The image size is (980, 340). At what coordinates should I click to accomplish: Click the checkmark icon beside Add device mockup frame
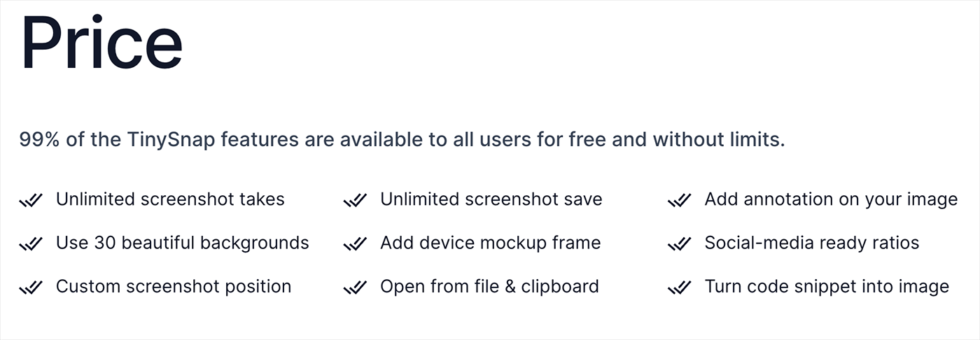[356, 243]
